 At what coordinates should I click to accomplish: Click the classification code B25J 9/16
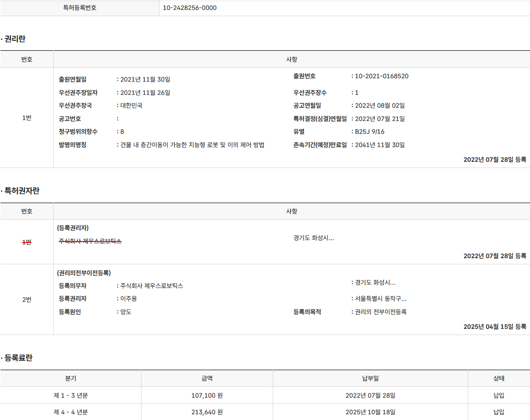(x=369, y=131)
